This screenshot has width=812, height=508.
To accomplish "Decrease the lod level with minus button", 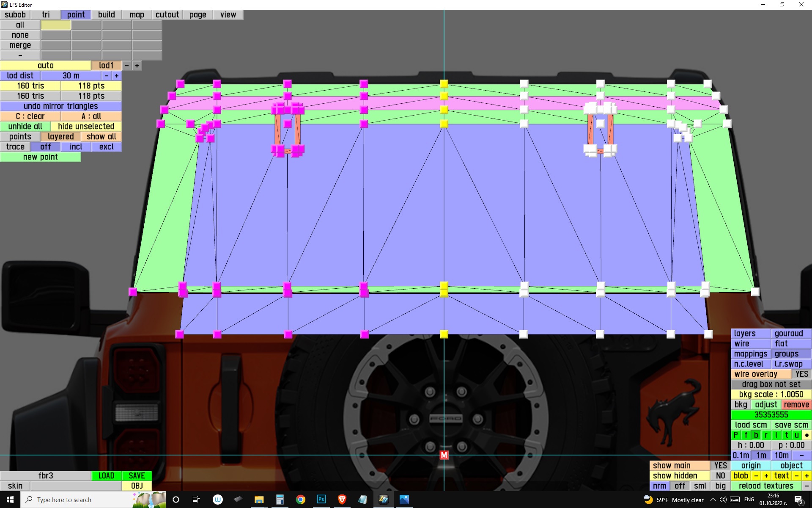I will [x=127, y=66].
